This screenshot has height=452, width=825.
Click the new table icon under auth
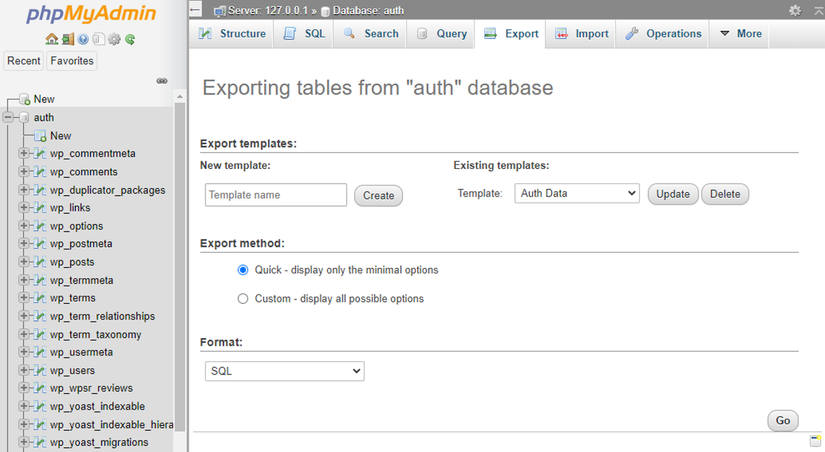[41, 136]
